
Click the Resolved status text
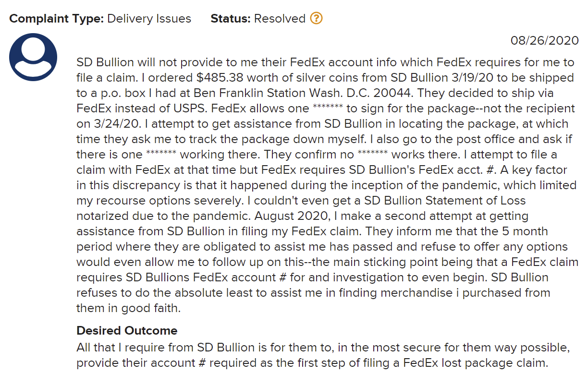point(280,19)
